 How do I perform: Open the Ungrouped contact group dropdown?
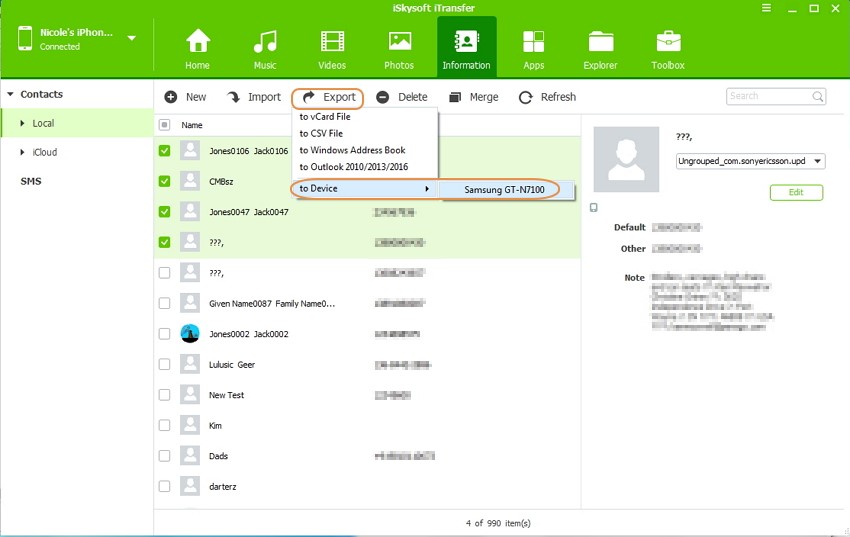tap(750, 161)
